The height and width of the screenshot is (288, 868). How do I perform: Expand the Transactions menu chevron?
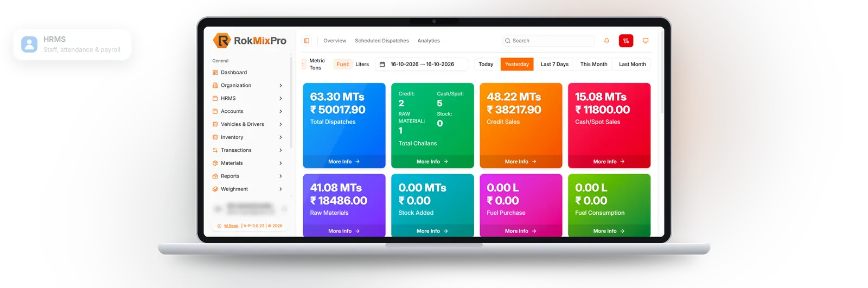pos(280,150)
